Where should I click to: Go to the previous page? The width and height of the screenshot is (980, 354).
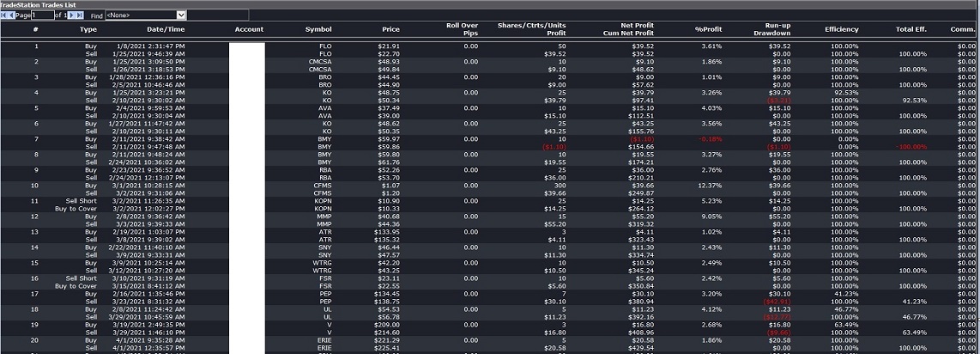(x=11, y=15)
